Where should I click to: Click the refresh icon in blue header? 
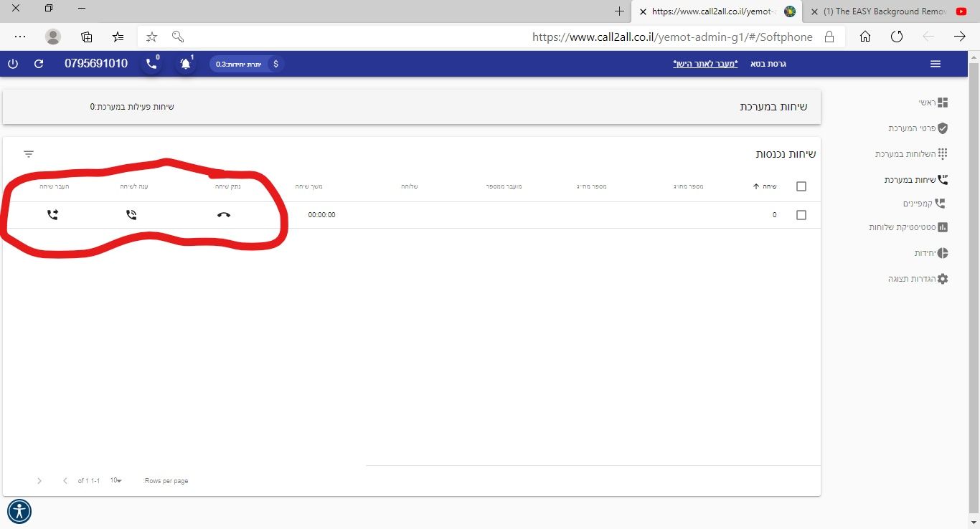39,64
